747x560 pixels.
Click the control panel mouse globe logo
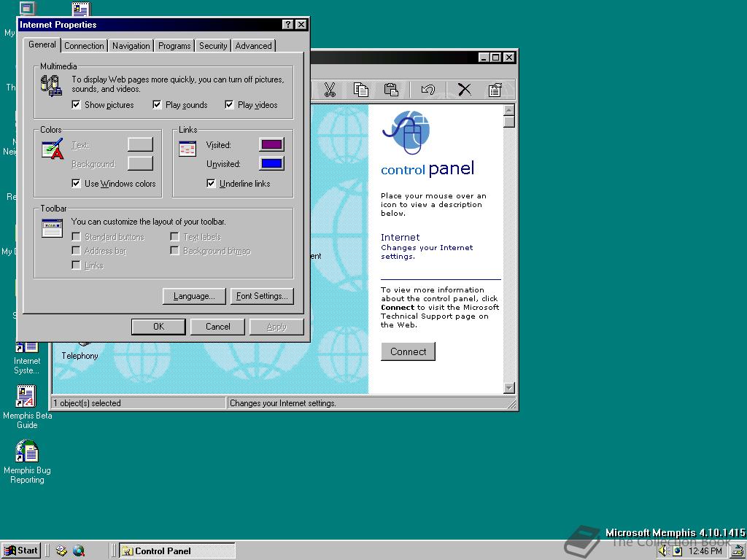(x=406, y=133)
